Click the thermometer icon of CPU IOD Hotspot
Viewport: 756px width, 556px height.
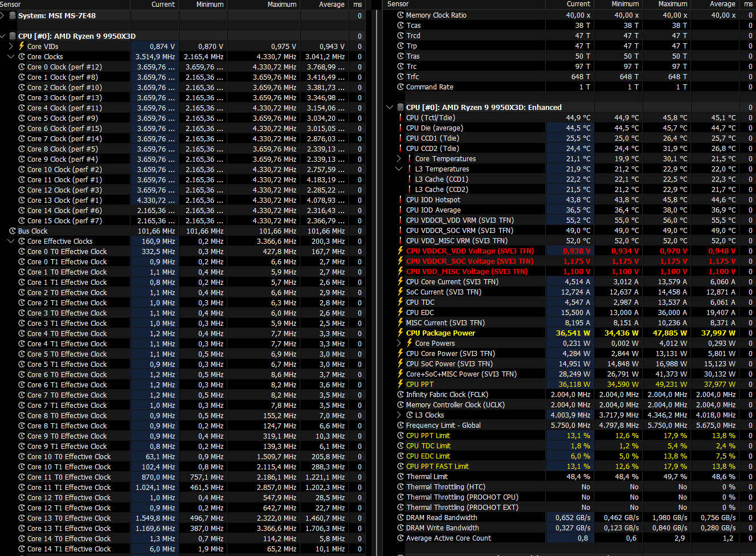point(401,199)
